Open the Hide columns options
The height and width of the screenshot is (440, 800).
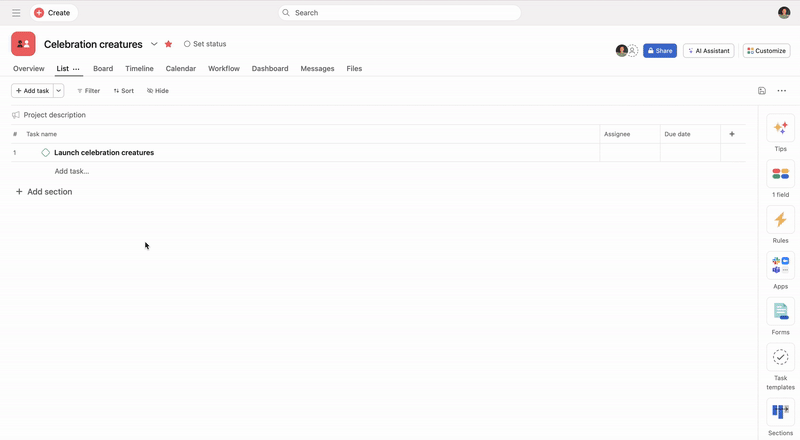[x=158, y=91]
